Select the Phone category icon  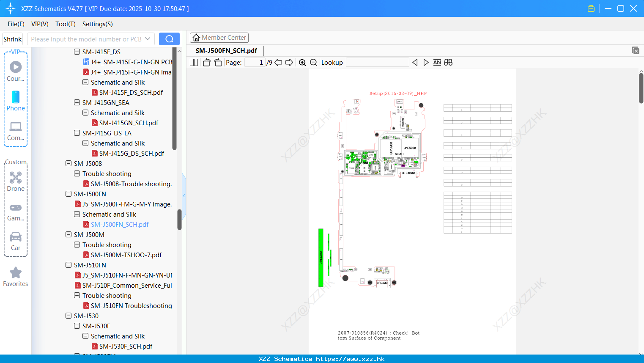tap(16, 101)
